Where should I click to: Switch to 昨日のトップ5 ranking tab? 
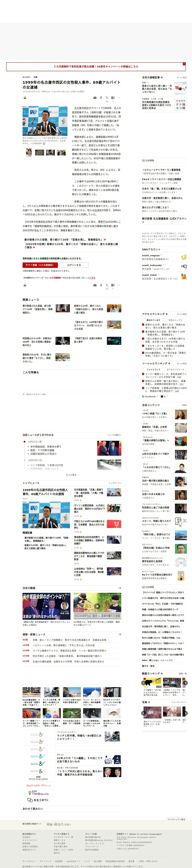point(175,320)
